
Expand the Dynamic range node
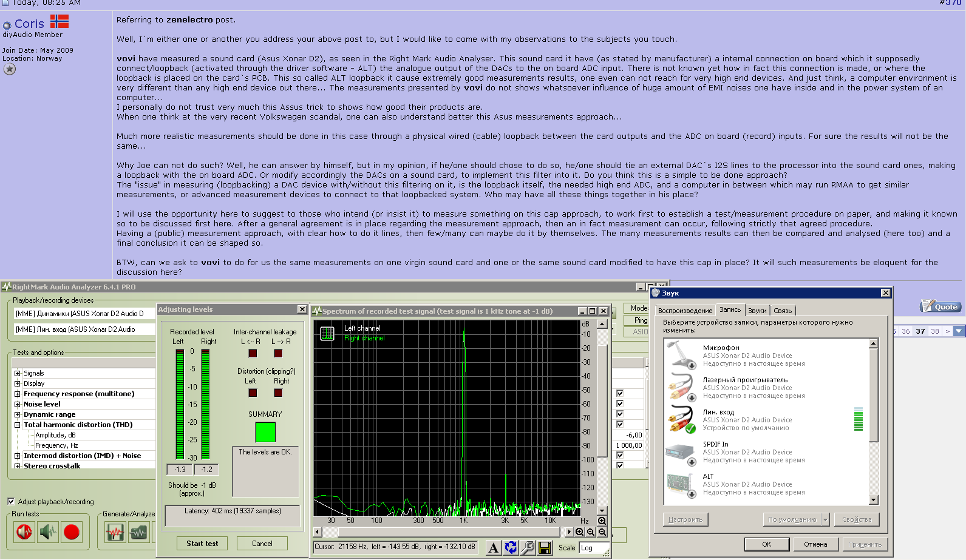pos(18,414)
